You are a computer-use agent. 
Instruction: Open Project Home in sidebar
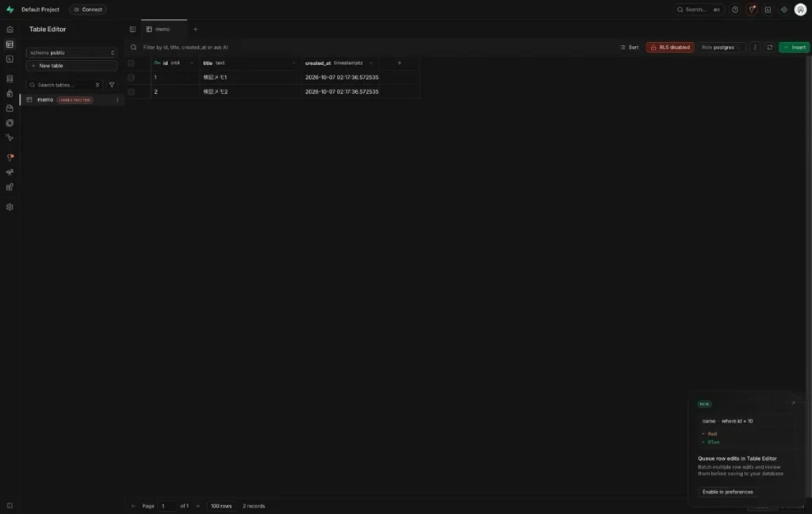(10, 29)
